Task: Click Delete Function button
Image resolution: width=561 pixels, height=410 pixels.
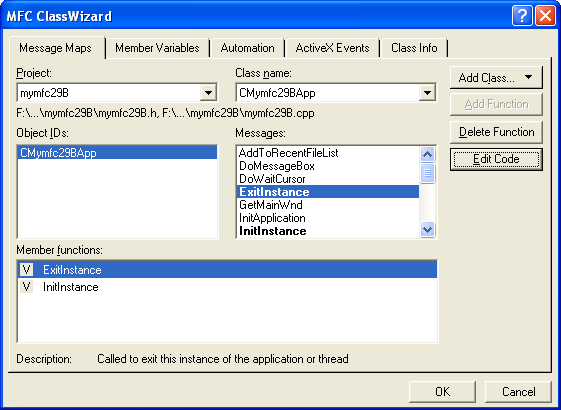Action: click(x=496, y=132)
